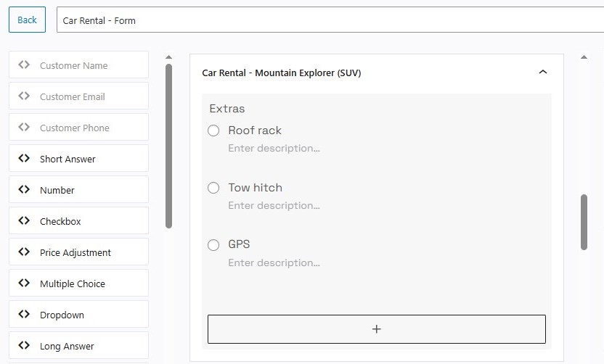Add a Checkbox field

[x=78, y=220]
